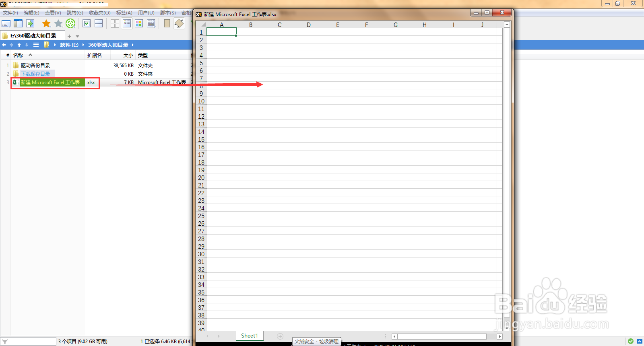Click the preview horizontal scrollbar left arrow
Viewport: 644px width, 346px height.
[395, 336]
